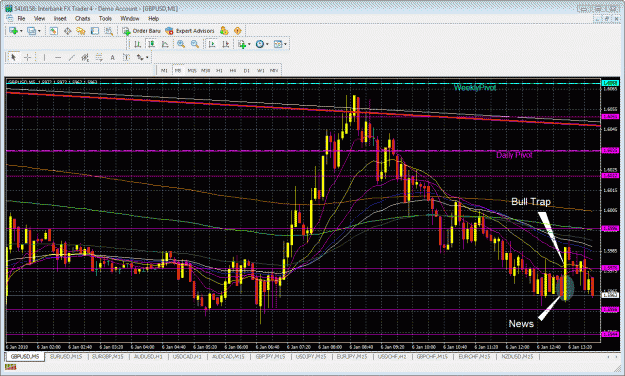Viewport: 625px width, 376px height.
Task: Select the arrow cursor tool
Action: click(13, 57)
